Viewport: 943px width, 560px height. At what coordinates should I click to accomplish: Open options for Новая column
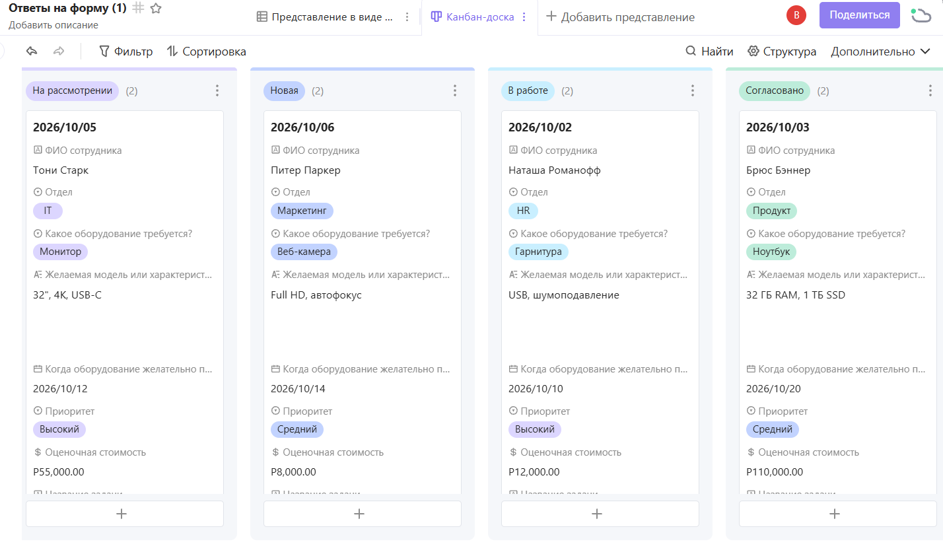click(x=455, y=90)
